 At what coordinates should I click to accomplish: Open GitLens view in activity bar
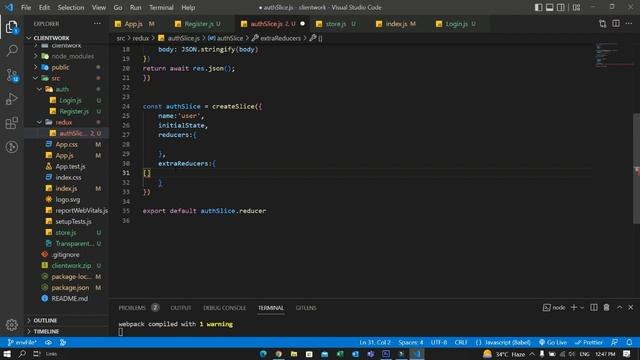12,147
